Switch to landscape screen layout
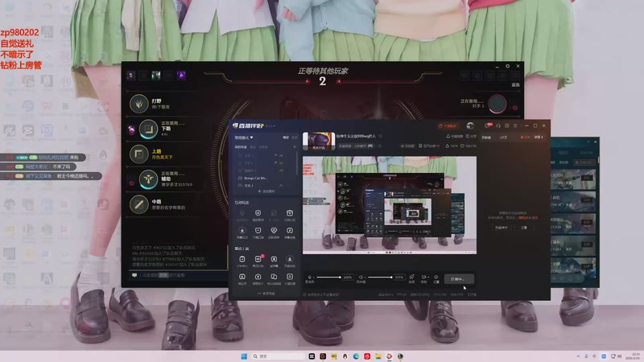Image resolution: width=644 pixels, height=362 pixels. [x=286, y=138]
